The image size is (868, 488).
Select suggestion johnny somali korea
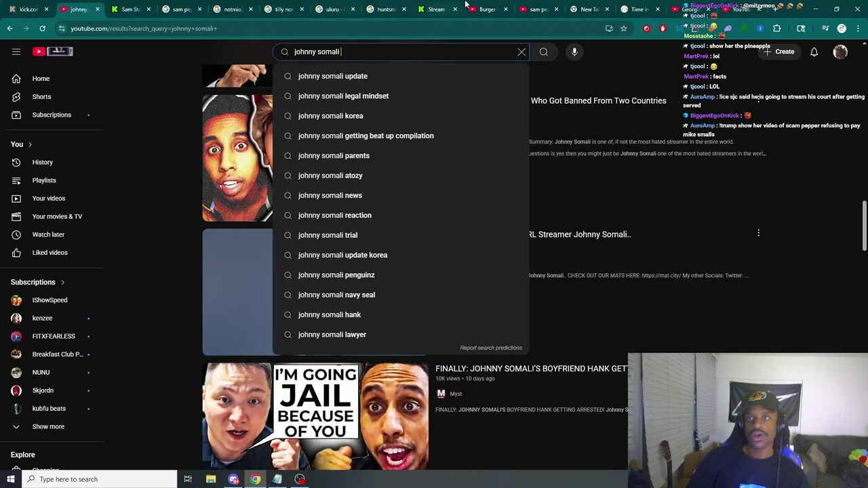tap(400, 116)
